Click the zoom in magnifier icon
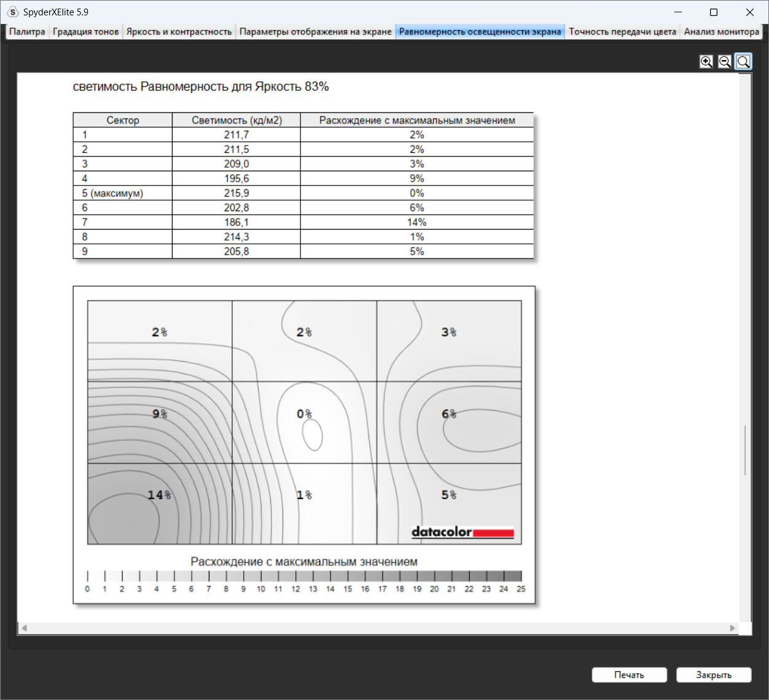769x700 pixels. pos(706,61)
